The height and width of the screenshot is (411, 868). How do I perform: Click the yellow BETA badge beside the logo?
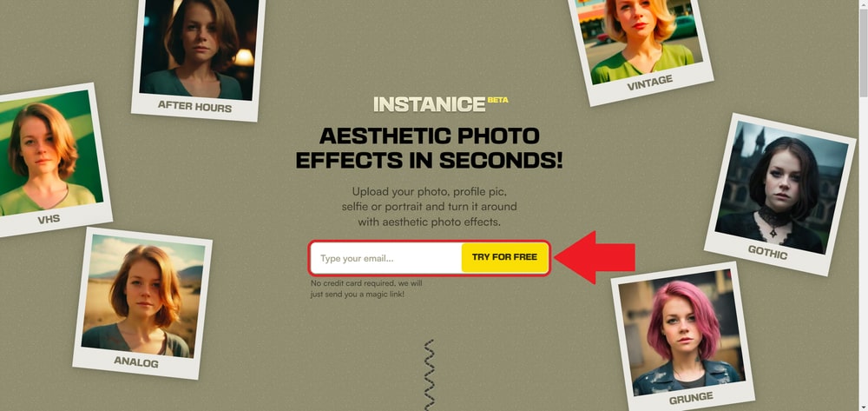point(497,100)
